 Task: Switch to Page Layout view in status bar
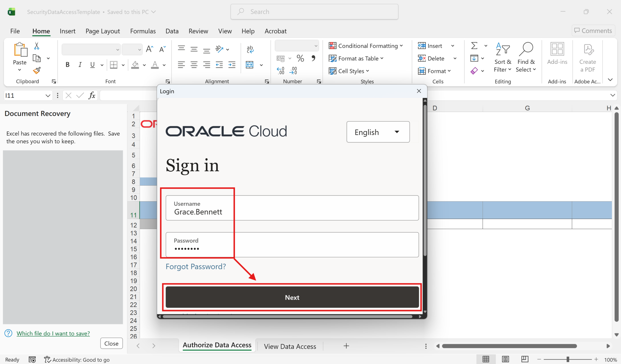tap(506, 359)
